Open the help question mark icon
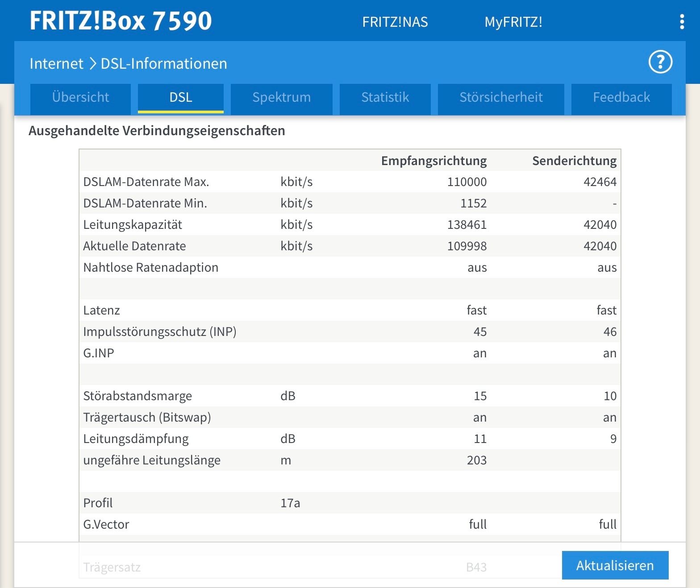The height and width of the screenshot is (588, 700). [x=660, y=62]
